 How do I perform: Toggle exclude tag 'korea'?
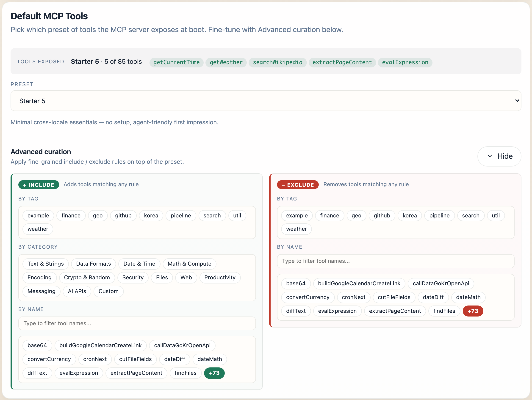[410, 216]
